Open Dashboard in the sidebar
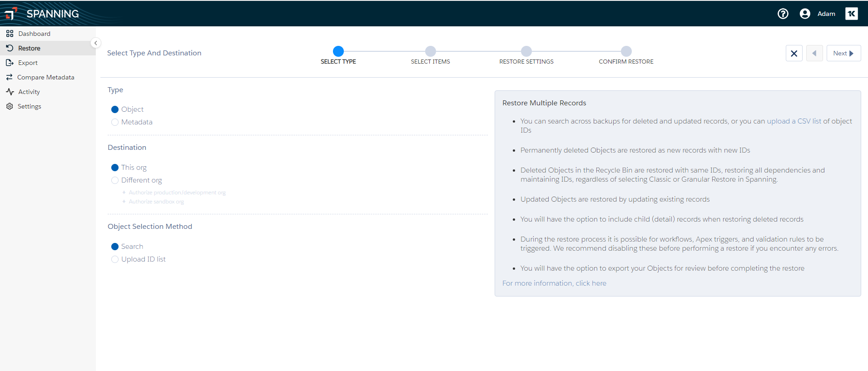This screenshot has height=371, width=868. tap(48, 34)
